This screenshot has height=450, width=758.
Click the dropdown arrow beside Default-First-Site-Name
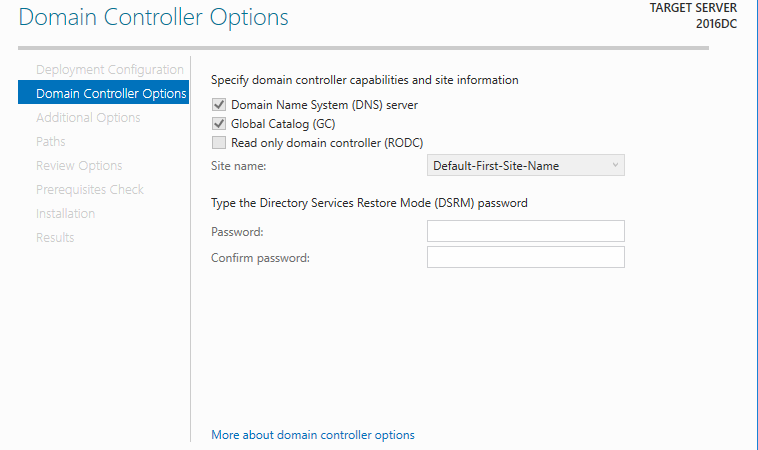point(615,165)
